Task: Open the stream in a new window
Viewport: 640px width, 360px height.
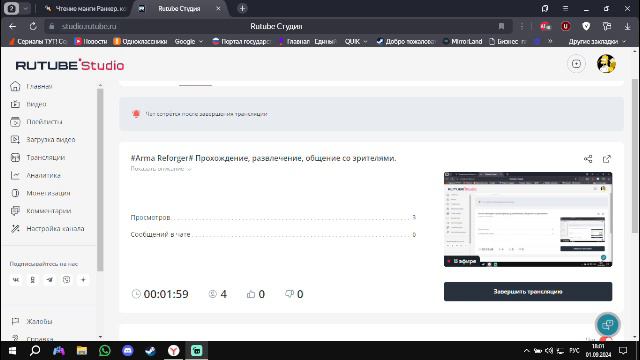Action: point(607,159)
